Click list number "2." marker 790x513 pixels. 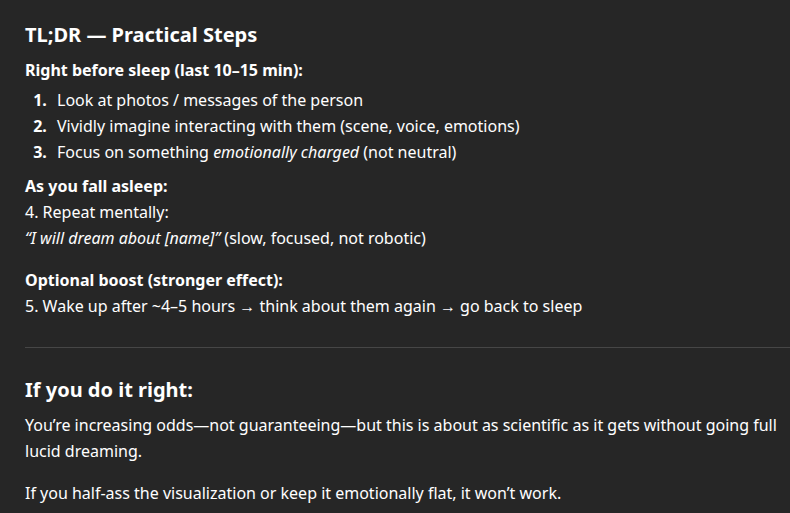pos(40,126)
